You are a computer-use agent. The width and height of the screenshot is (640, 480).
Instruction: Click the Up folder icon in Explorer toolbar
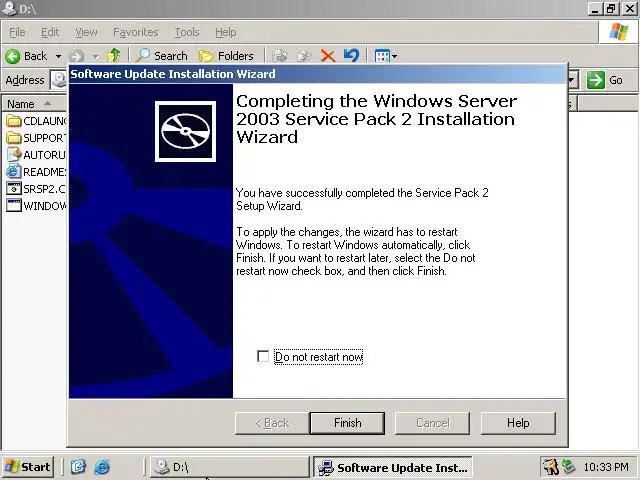(x=113, y=56)
